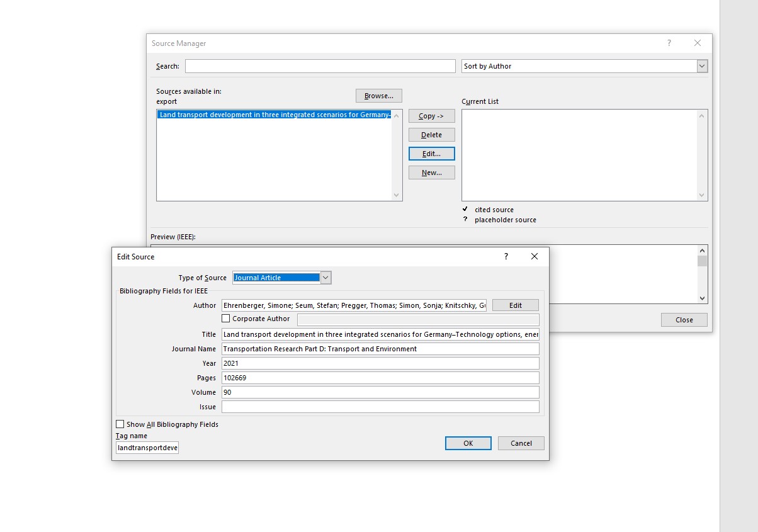
Task: Click into the Search field
Action: (320, 66)
